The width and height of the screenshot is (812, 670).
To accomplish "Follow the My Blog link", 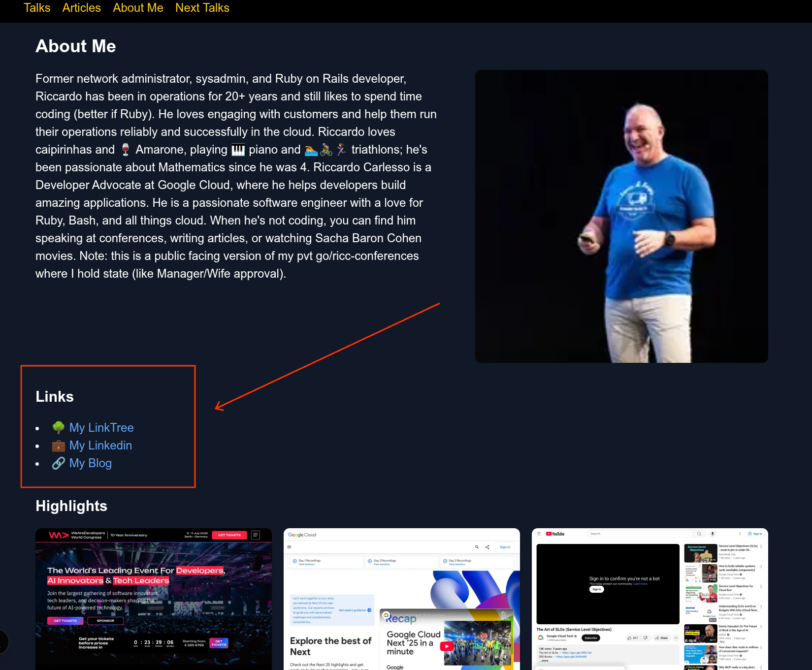I will point(91,463).
